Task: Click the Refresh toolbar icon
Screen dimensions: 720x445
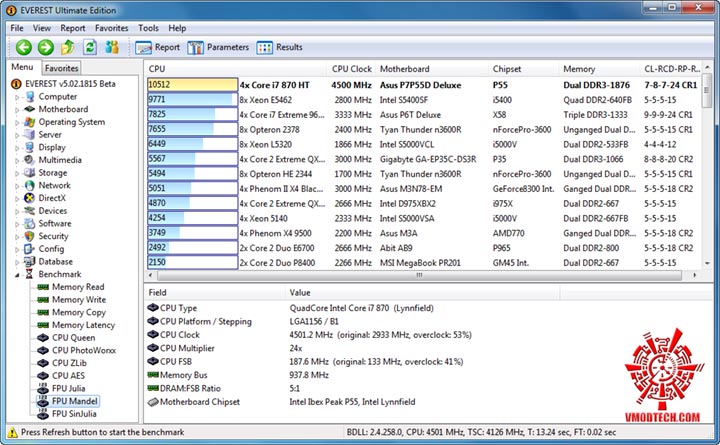Action: [x=90, y=47]
